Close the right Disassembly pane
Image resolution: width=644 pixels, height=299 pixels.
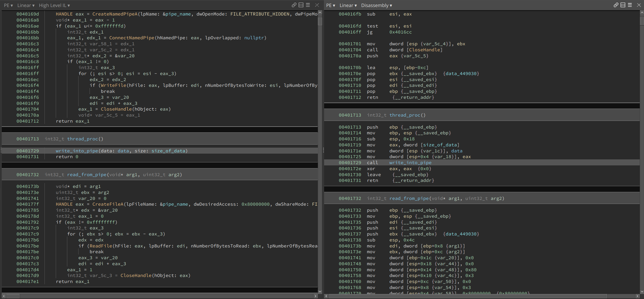(x=639, y=5)
